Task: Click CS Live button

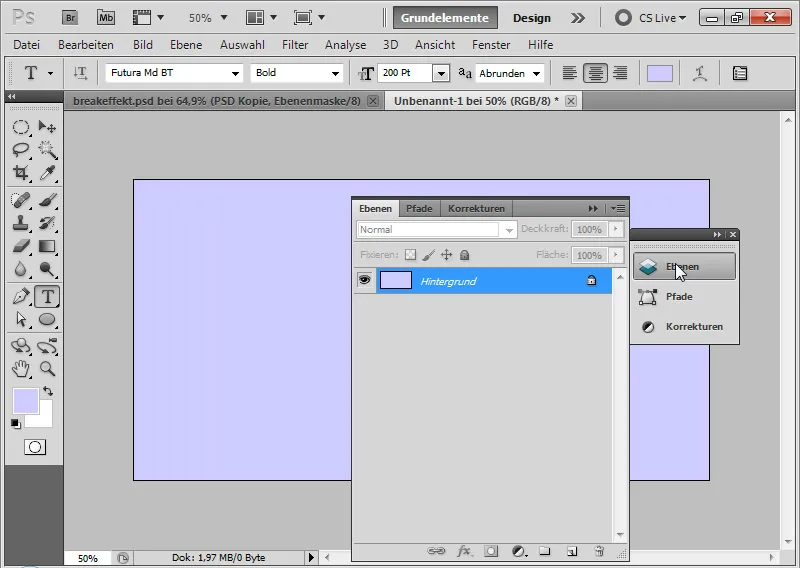Action: click(651, 18)
